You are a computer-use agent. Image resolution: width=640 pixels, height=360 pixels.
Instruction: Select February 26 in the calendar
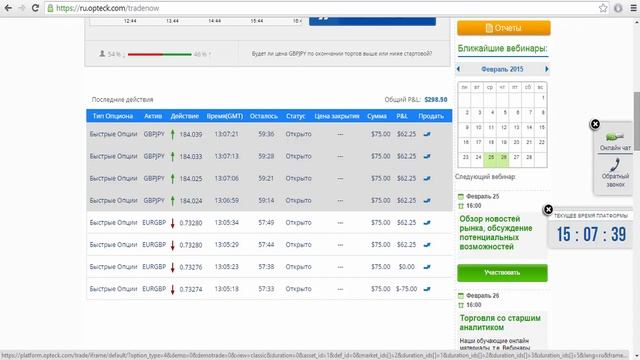[x=503, y=159]
